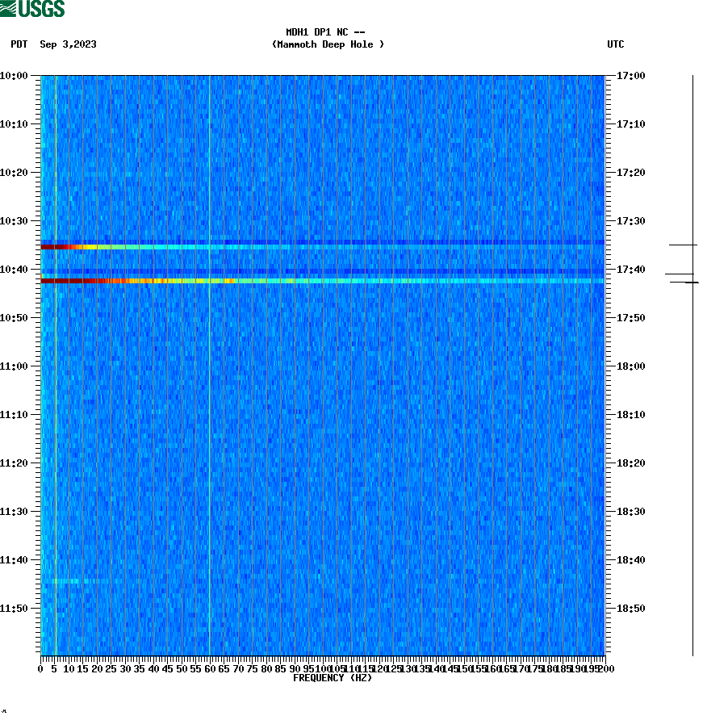Click the 0 Hz frequency tick label
The height and width of the screenshot is (720, 728).
pos(39,668)
